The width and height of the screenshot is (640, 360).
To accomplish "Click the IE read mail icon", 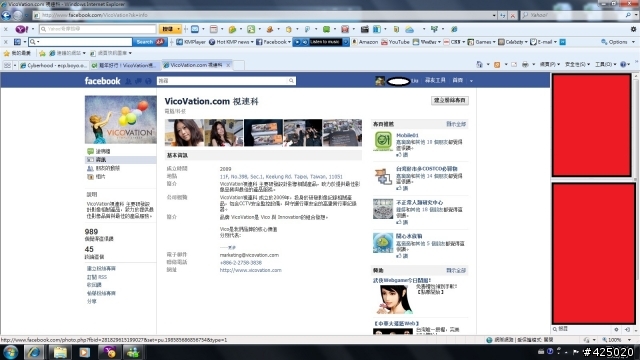I will coord(514,64).
